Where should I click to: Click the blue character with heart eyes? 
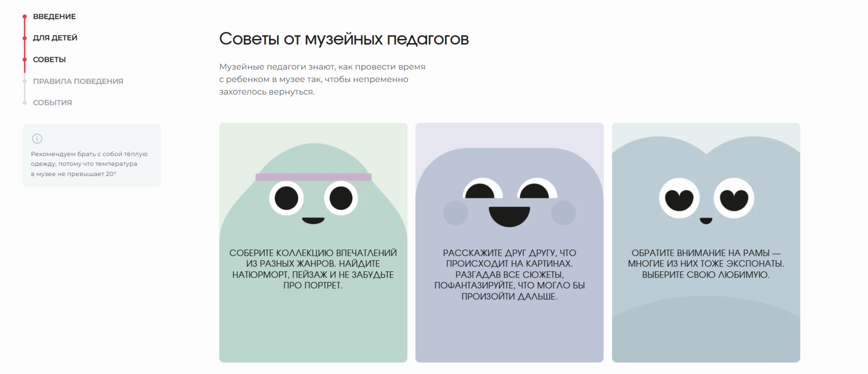tap(706, 200)
